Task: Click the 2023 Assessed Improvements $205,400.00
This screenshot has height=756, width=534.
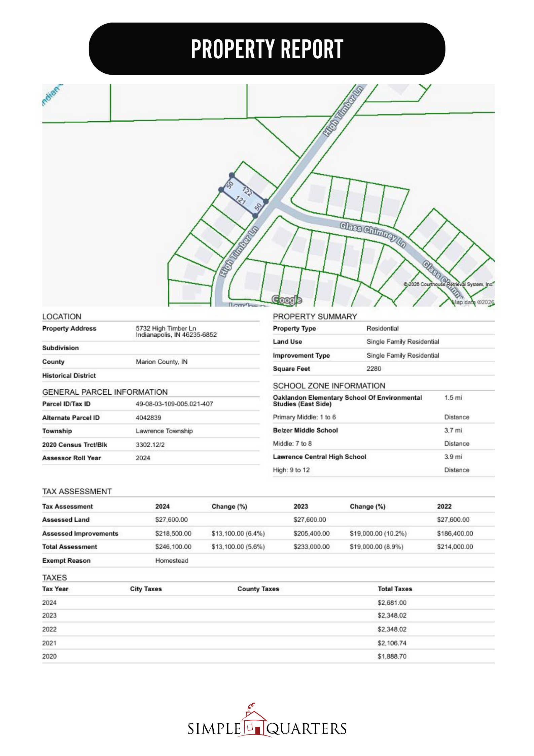Action: pos(311,533)
